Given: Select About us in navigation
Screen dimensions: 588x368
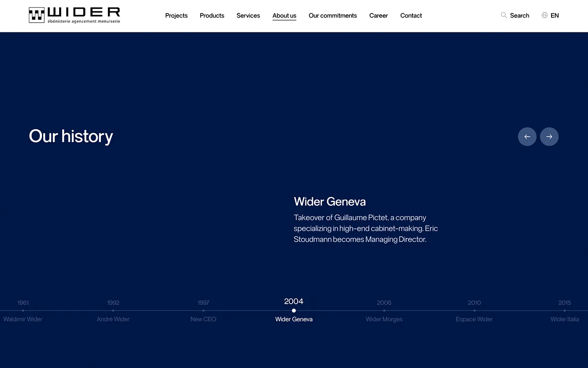Looking at the screenshot, I should tap(284, 16).
